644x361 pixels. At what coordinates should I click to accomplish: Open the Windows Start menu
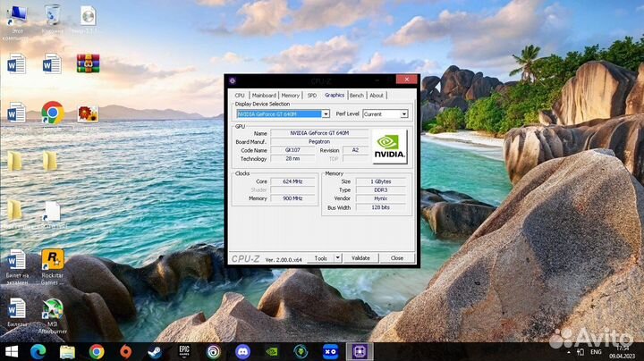[x=11, y=351]
